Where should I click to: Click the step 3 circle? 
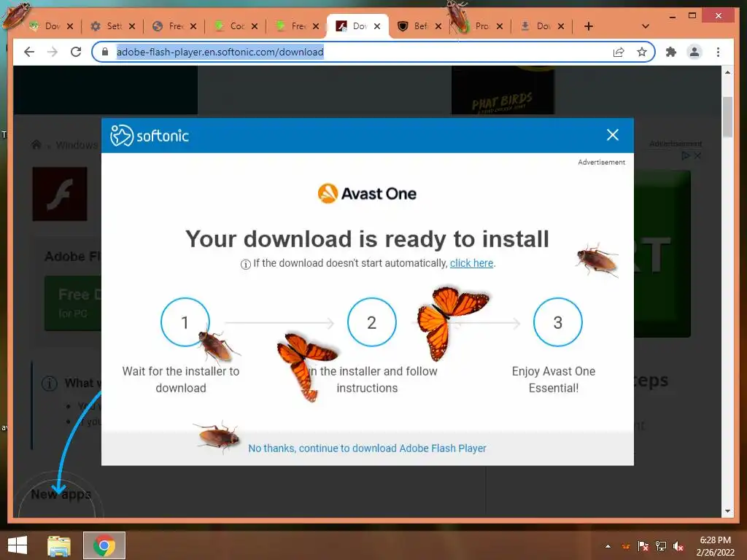pyautogui.click(x=558, y=322)
